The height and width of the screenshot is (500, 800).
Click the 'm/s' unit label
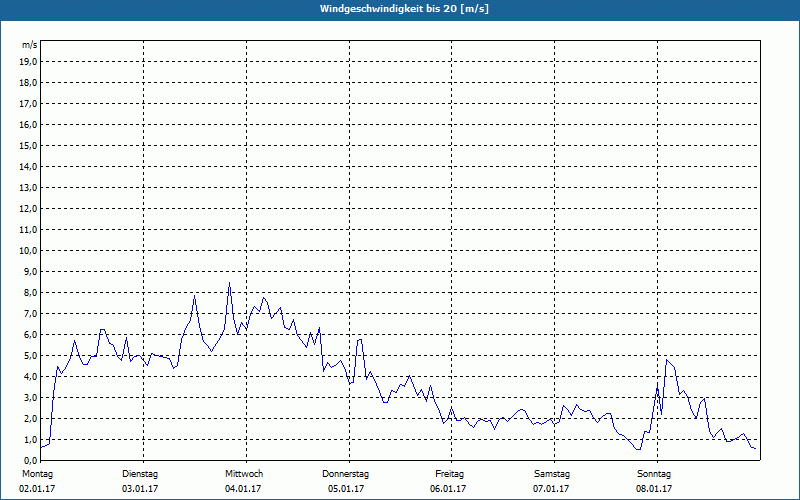(x=30, y=45)
